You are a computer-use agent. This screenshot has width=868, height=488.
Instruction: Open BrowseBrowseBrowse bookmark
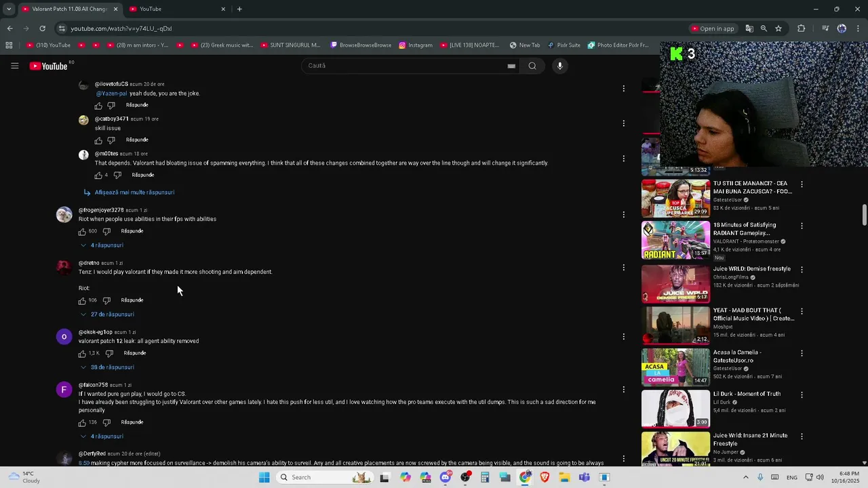[361, 45]
